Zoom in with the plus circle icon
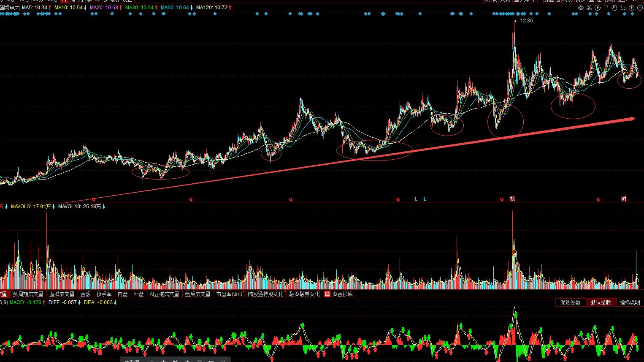 [632, 8]
